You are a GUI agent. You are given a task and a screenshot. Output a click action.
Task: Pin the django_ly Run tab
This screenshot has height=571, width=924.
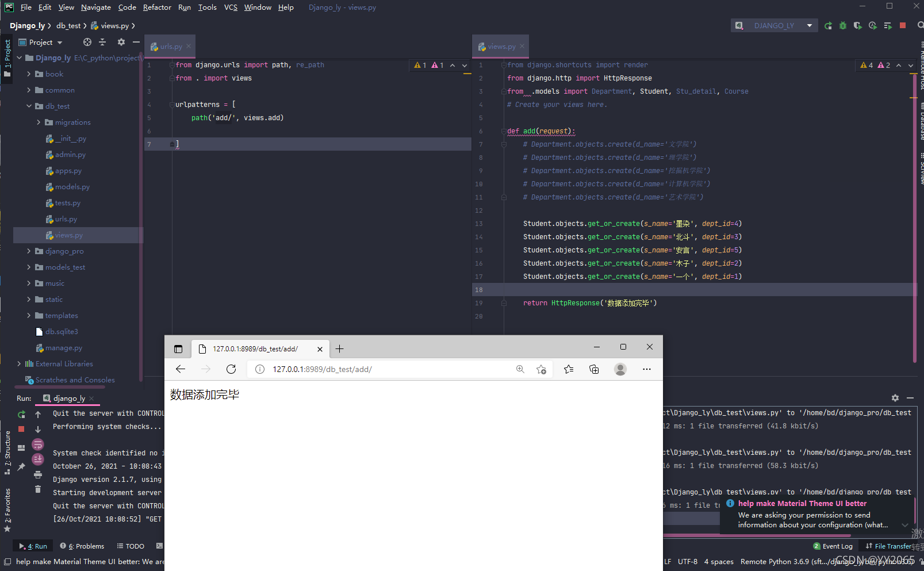[21, 466]
